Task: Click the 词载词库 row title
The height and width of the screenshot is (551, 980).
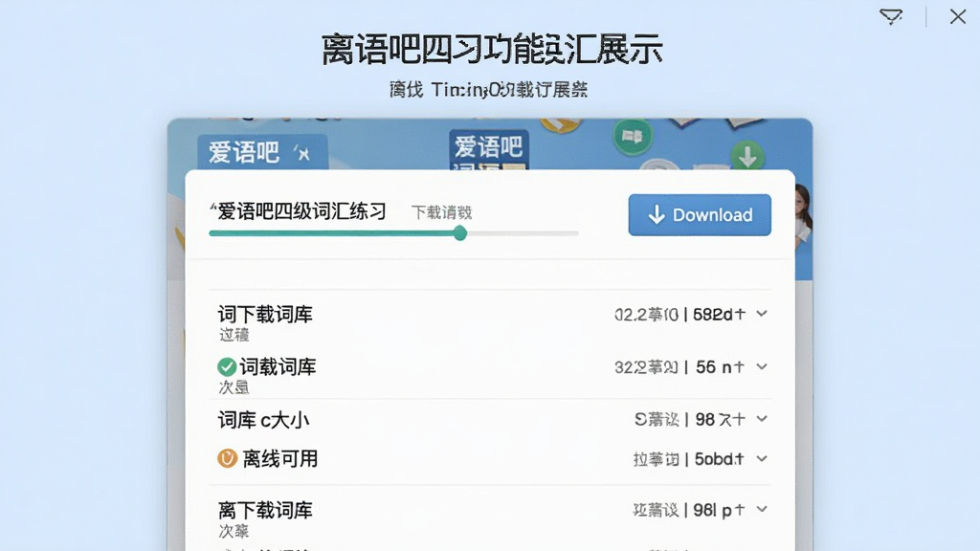Action: point(278,366)
